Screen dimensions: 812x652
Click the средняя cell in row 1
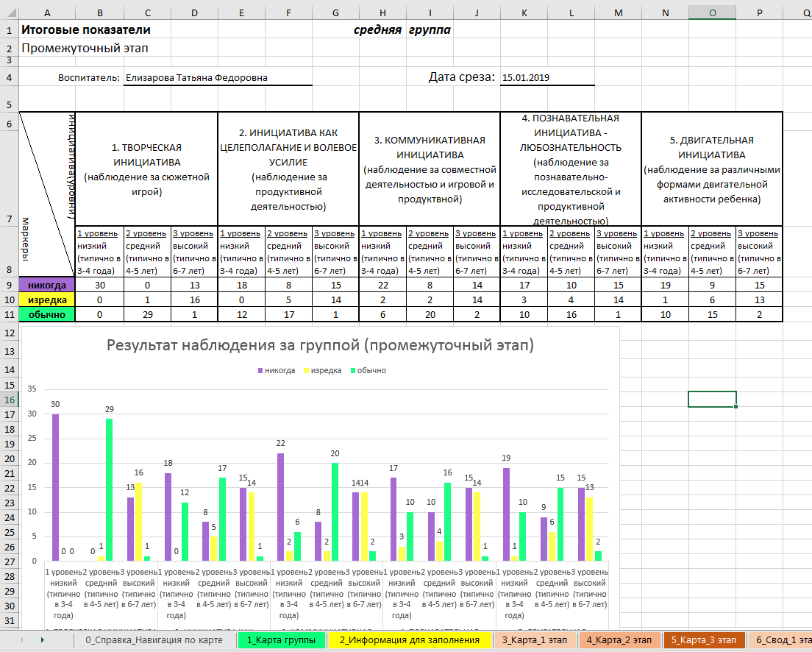point(377,30)
